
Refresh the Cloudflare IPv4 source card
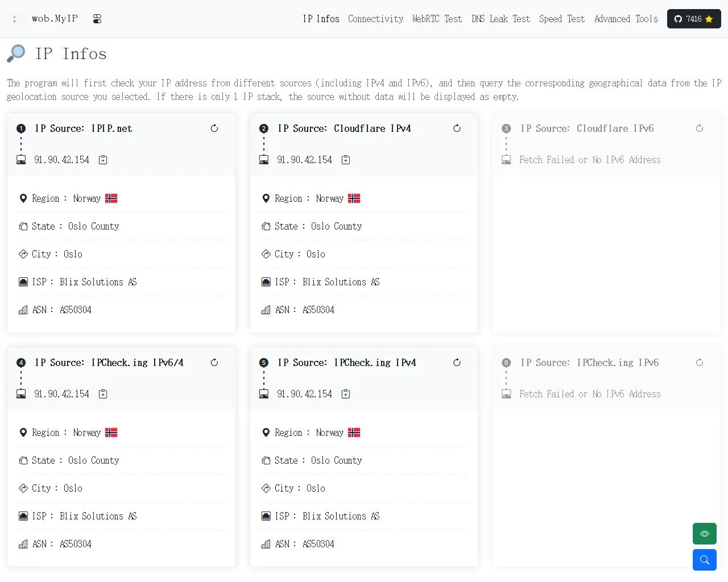pyautogui.click(x=457, y=128)
